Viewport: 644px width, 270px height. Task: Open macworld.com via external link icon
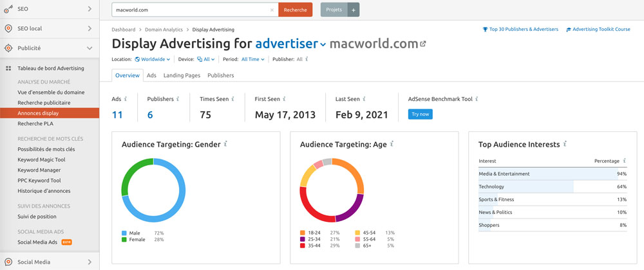424,44
